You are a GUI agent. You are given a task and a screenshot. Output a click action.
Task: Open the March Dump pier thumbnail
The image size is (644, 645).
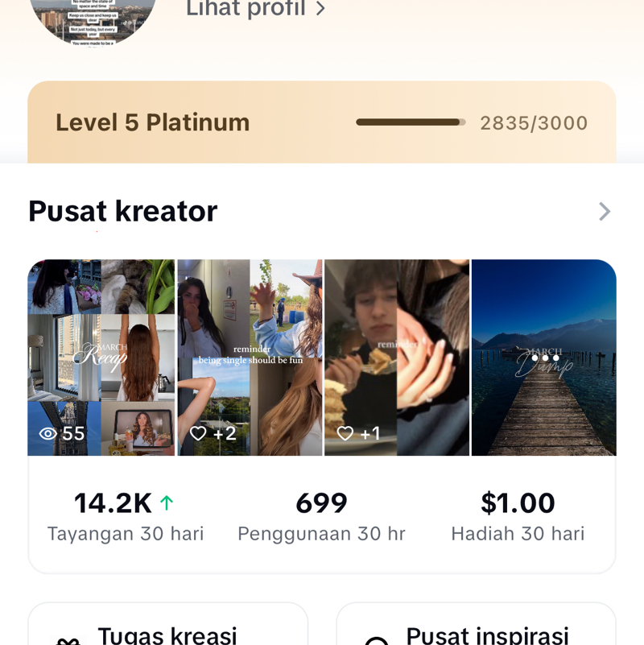tap(544, 387)
